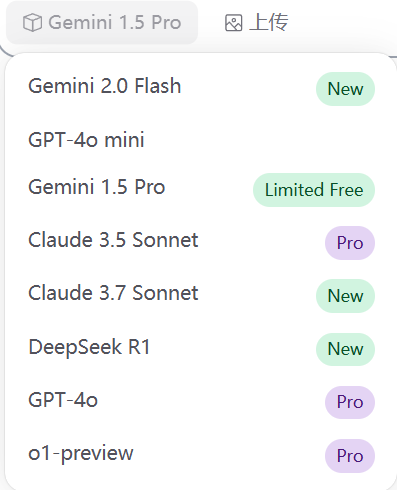Open the Gemini 1.5 Pro model selector

click(x=102, y=23)
